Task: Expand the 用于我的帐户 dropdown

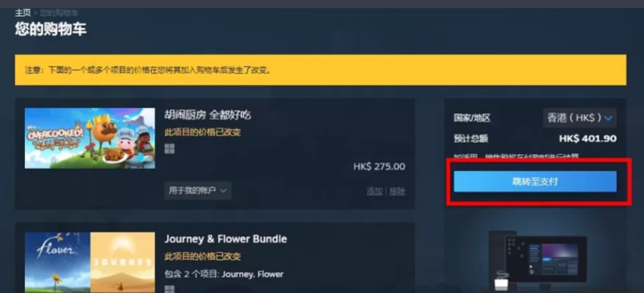Action: [x=198, y=191]
